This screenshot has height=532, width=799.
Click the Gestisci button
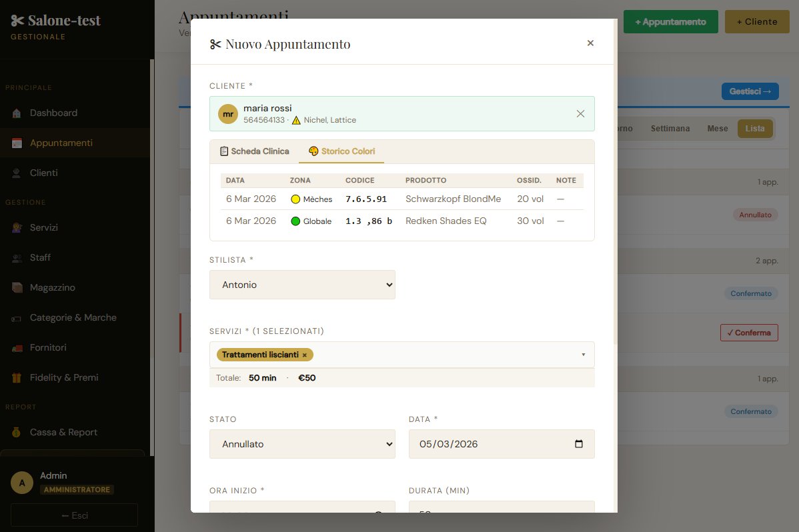[750, 91]
